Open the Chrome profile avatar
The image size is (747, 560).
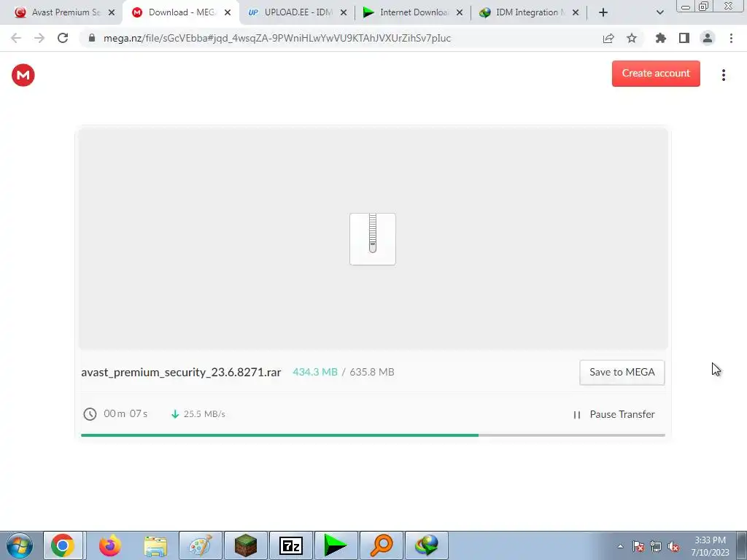pos(708,38)
